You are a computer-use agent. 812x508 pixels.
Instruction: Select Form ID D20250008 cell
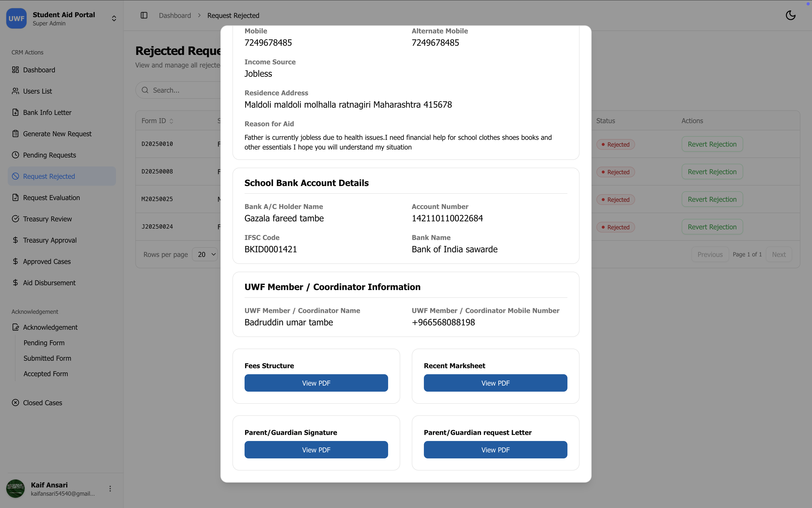(157, 171)
